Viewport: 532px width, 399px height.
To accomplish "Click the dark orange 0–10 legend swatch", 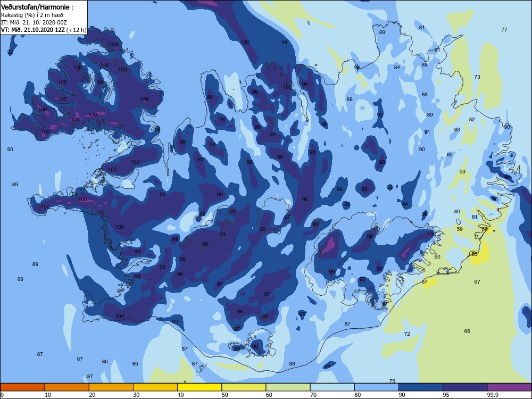I will click(x=22, y=387).
